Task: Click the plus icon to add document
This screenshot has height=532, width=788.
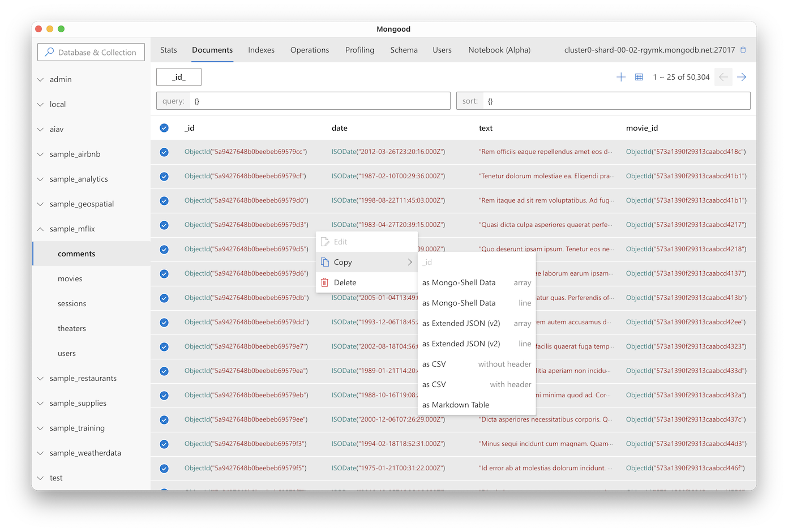Action: click(x=621, y=77)
